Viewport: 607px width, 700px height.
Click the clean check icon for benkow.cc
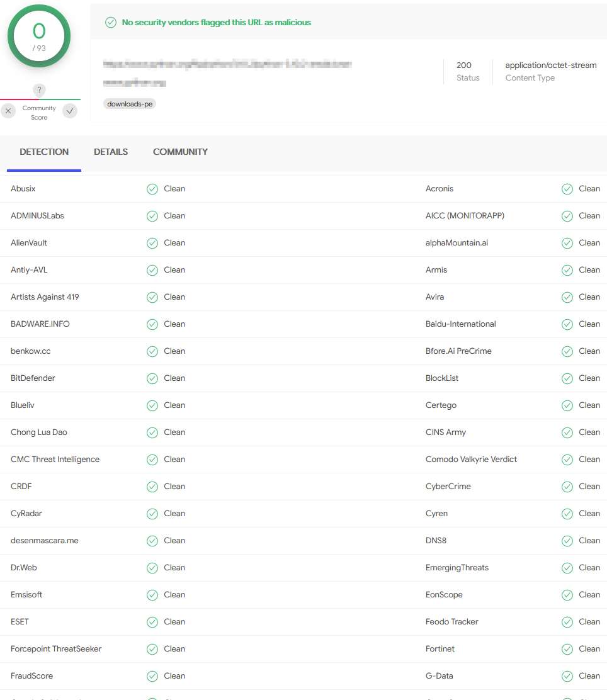click(152, 351)
